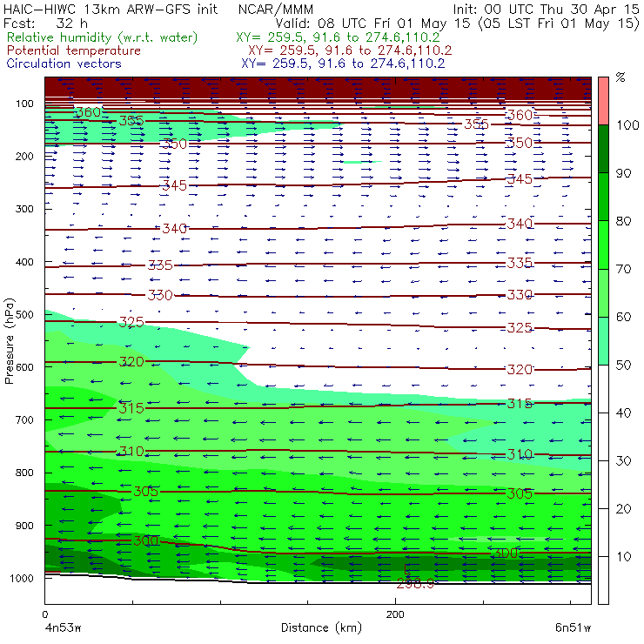Screen dimensions: 644x644
Task: Click the colorbar label '100'
Action: point(627,125)
